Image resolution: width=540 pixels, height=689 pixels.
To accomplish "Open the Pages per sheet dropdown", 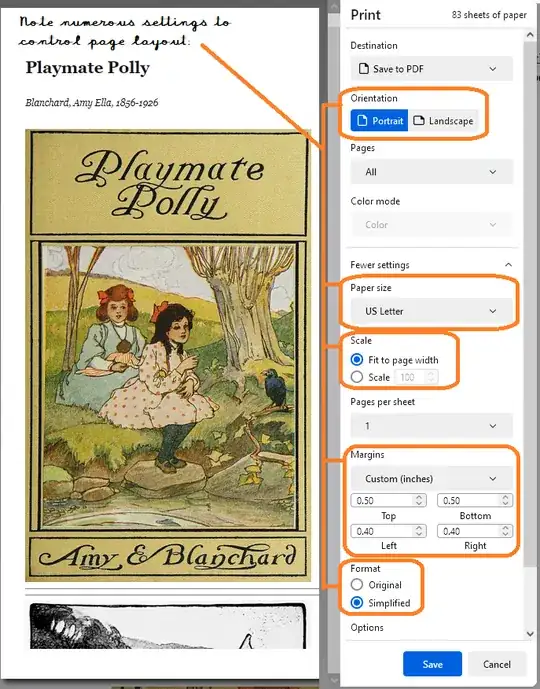I will pyautogui.click(x=431, y=425).
